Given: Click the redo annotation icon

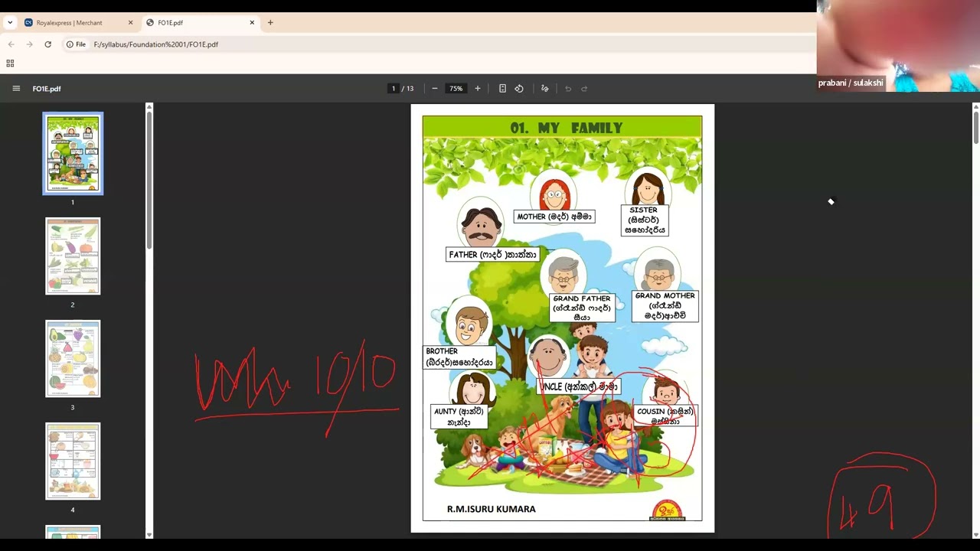Looking at the screenshot, I should pyautogui.click(x=584, y=89).
